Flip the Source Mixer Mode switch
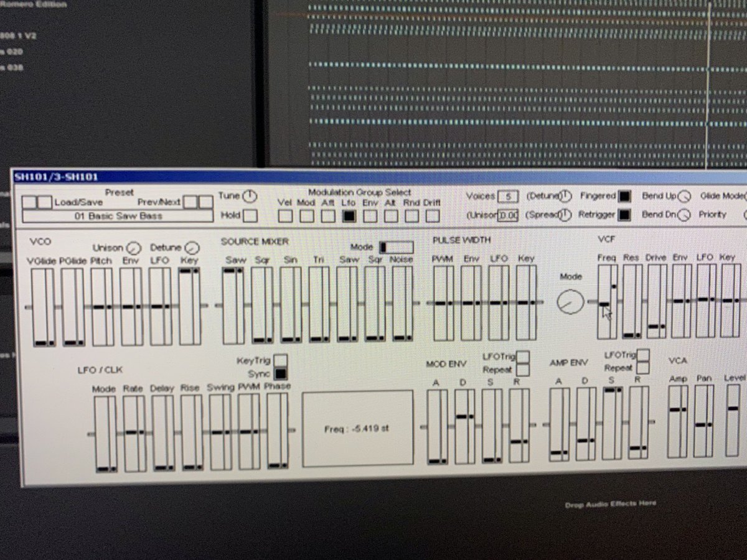This screenshot has width=747, height=560. click(x=397, y=246)
